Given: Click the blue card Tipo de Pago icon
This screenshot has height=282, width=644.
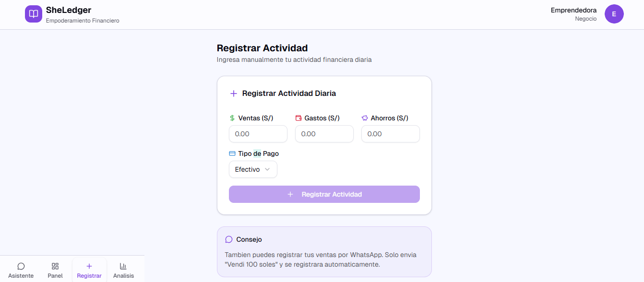Looking at the screenshot, I should (232, 153).
